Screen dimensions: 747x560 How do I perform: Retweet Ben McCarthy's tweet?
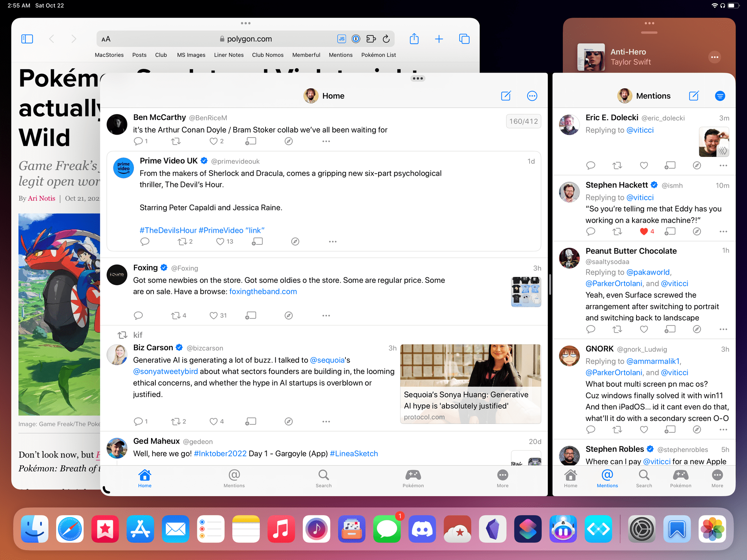[176, 141]
